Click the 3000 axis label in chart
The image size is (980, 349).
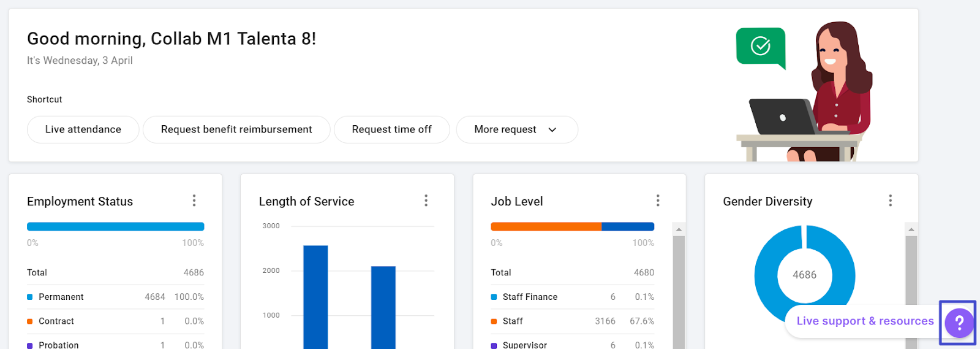pyautogui.click(x=271, y=226)
